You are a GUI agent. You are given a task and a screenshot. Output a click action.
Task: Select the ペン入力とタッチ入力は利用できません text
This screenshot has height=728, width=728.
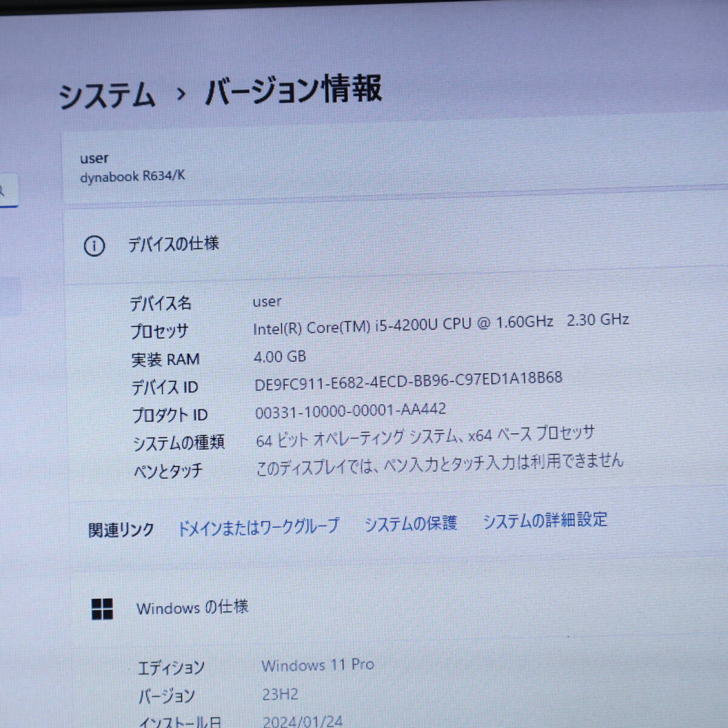pyautogui.click(x=440, y=464)
